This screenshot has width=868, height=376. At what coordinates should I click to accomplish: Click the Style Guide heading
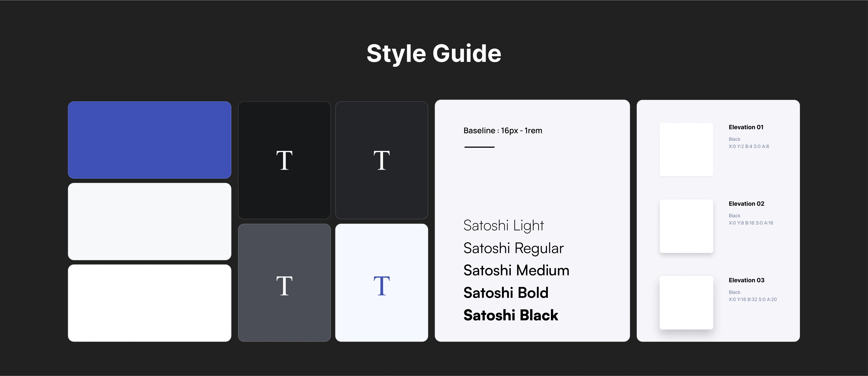coord(434,53)
